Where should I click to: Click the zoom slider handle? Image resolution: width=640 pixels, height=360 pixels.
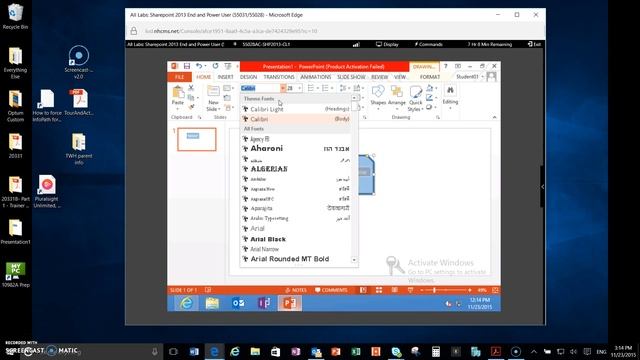tap(434, 290)
